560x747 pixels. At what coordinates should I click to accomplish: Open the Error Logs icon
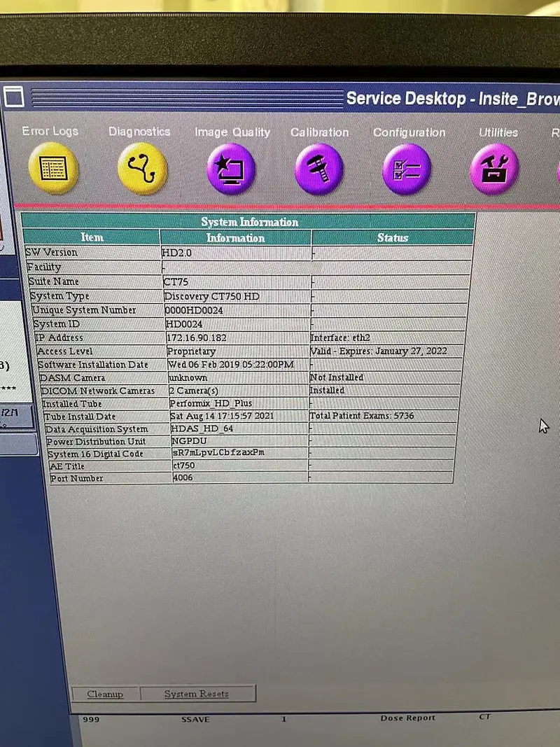pos(53,168)
